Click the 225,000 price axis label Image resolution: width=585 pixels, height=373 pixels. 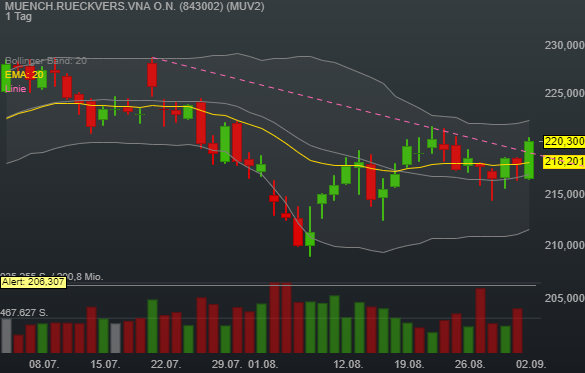click(x=564, y=93)
